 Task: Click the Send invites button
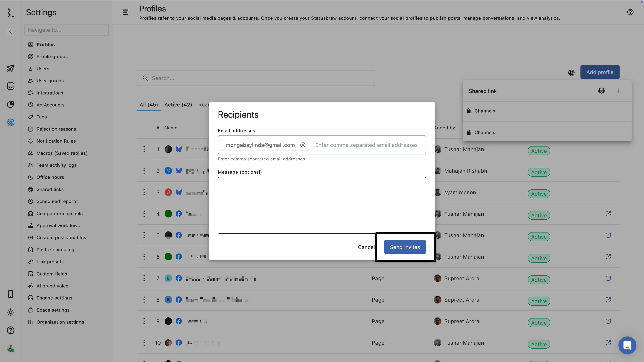(405, 247)
